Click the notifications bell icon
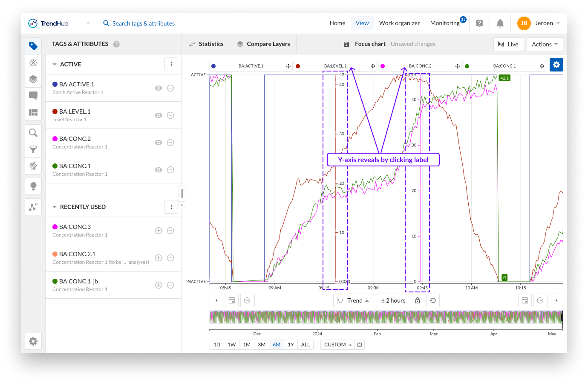 pos(500,23)
